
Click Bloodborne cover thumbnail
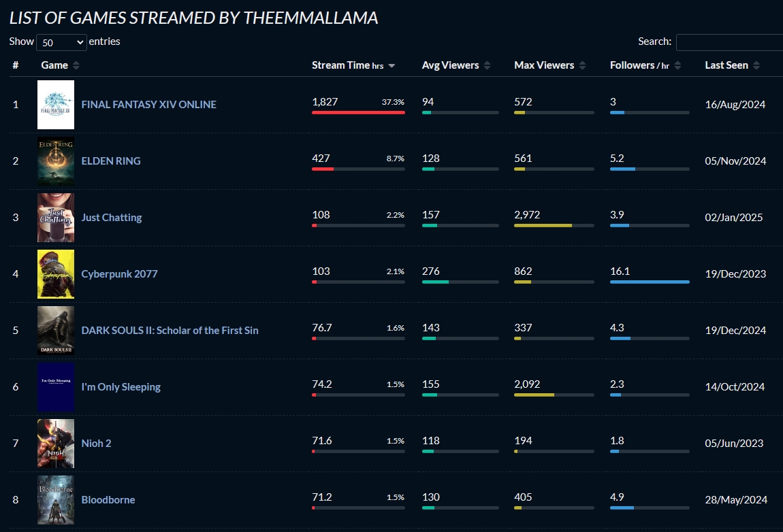click(56, 499)
